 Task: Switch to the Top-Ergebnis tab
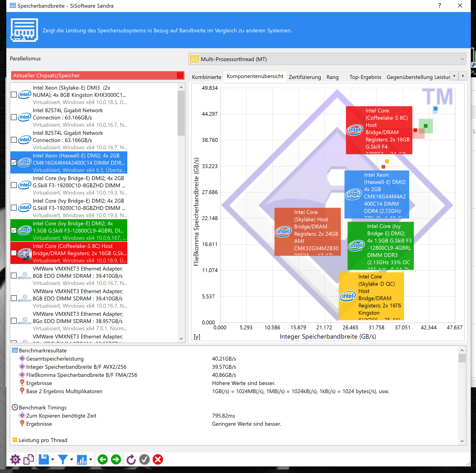(x=365, y=77)
